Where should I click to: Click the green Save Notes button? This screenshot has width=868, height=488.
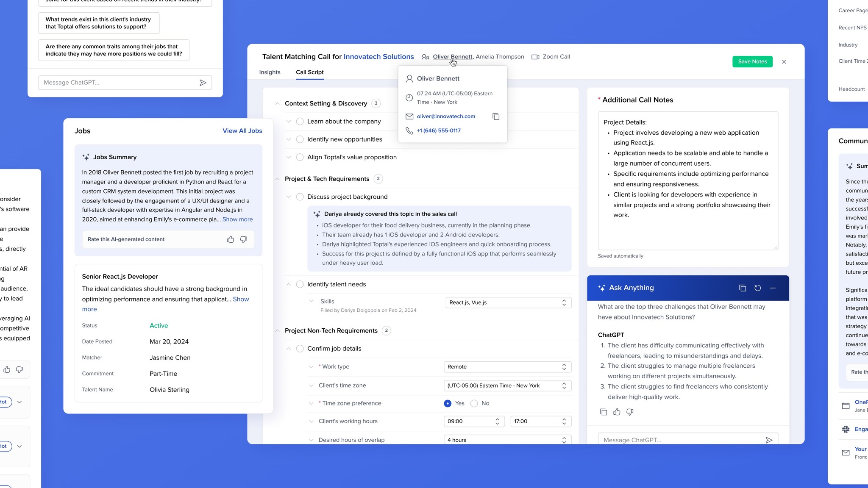point(752,61)
